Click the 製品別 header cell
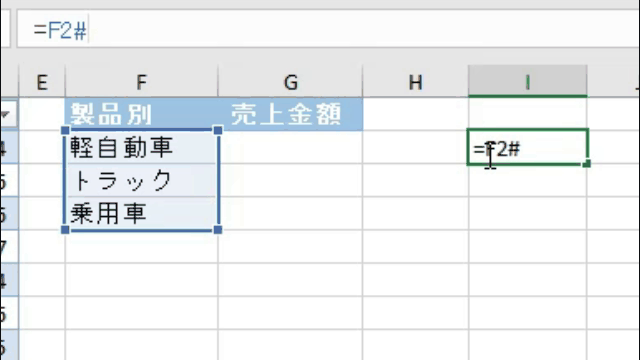The width and height of the screenshot is (640, 360). 141,114
